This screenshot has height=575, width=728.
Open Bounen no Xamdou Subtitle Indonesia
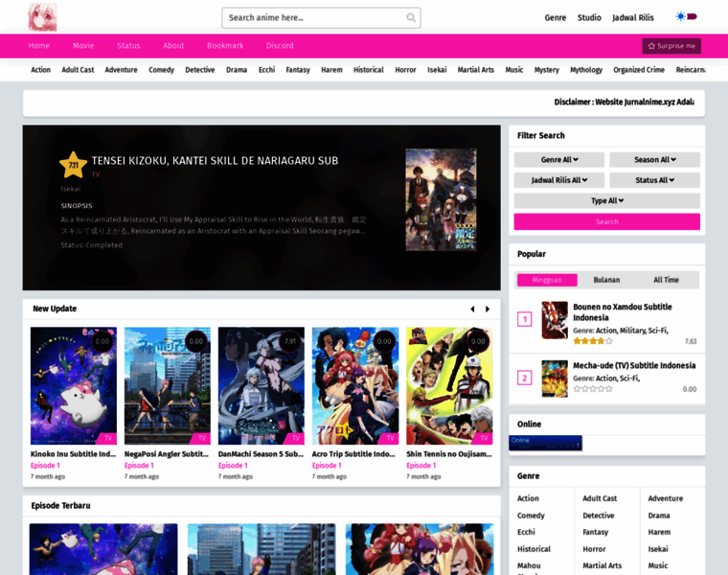pyautogui.click(x=622, y=312)
